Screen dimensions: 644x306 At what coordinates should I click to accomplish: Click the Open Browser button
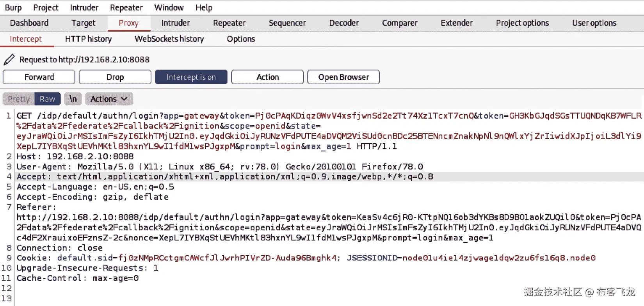343,77
